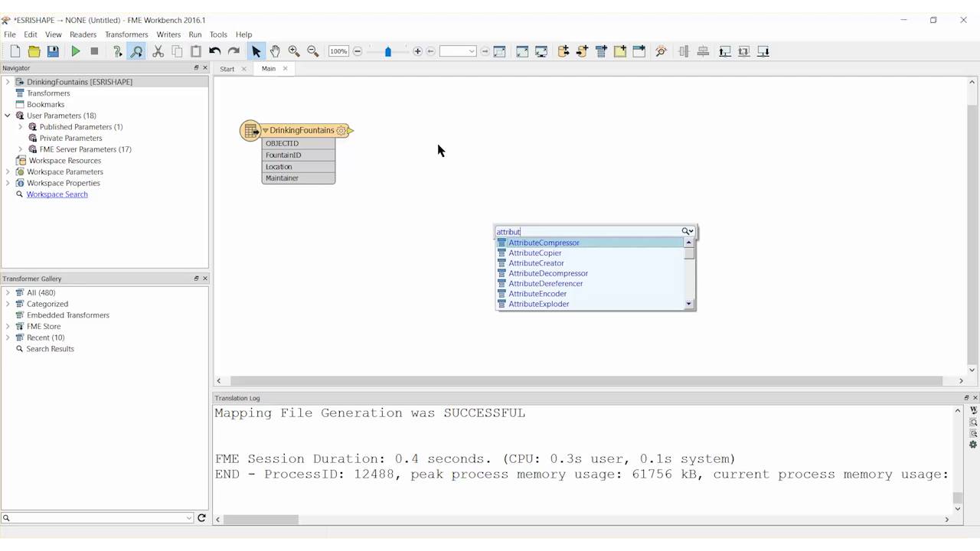Screen dimensions: 980x551
Task: Choose AttributeCreator from the quick-add list
Action: [536, 263]
